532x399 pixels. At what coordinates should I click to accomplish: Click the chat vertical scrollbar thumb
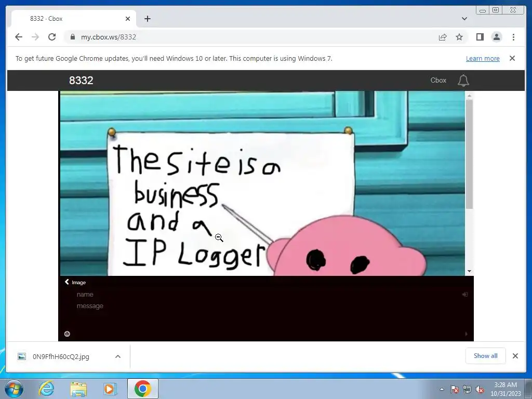pos(469,154)
